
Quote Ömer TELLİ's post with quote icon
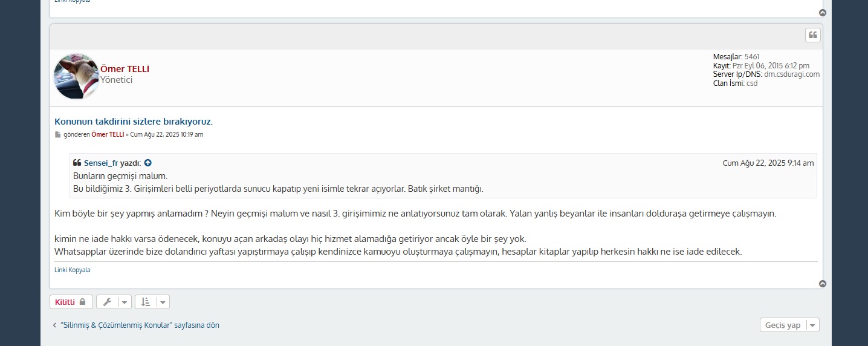pos(813,35)
